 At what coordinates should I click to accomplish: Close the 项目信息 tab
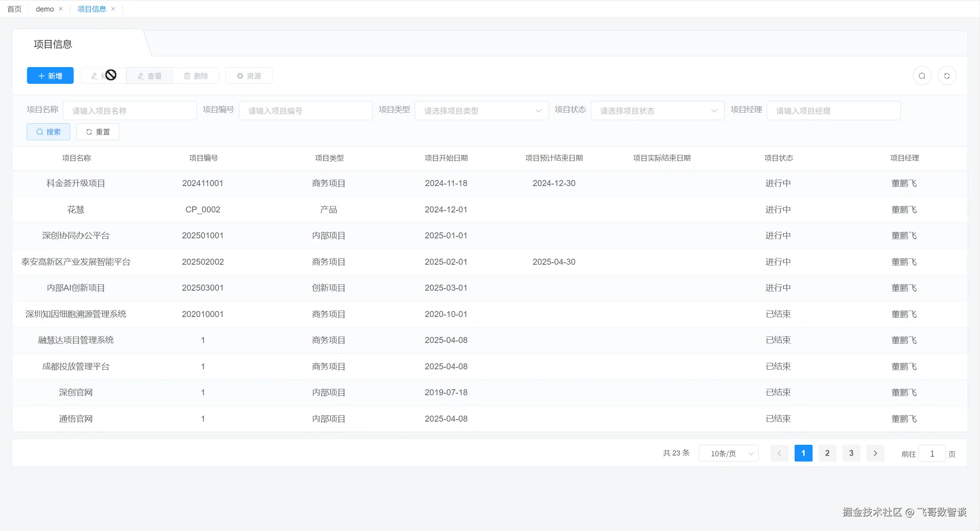(113, 9)
